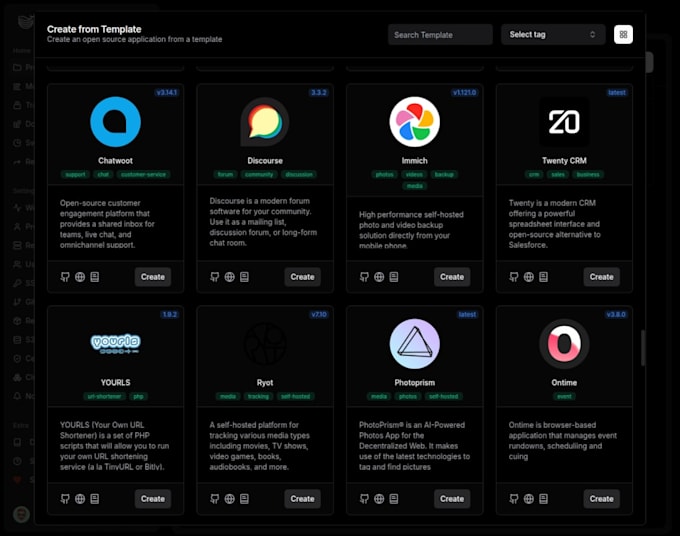Open the Twenty CRM website globe icon
Screen dimensions: 680x536
pos(529,277)
